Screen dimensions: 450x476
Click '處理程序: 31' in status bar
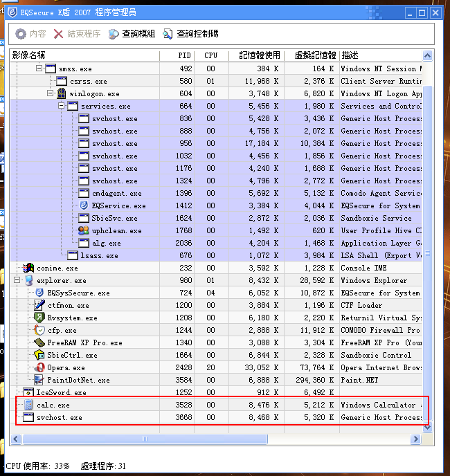point(103,466)
